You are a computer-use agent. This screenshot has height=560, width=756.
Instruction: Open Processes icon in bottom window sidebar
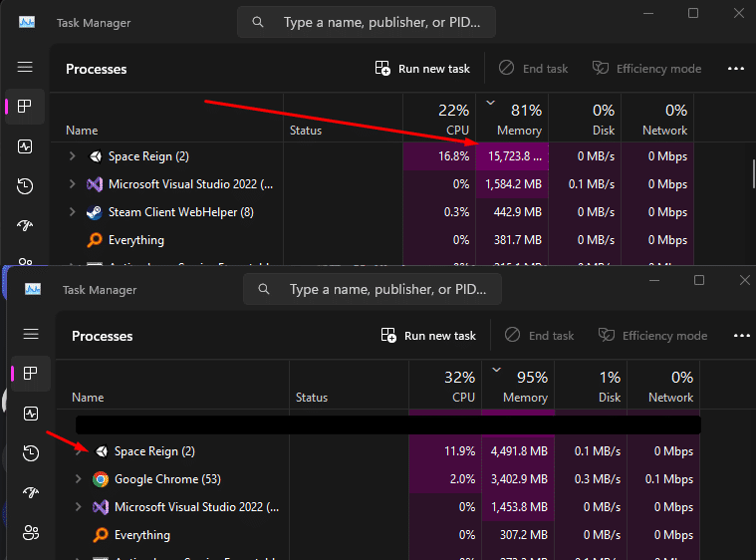click(31, 374)
